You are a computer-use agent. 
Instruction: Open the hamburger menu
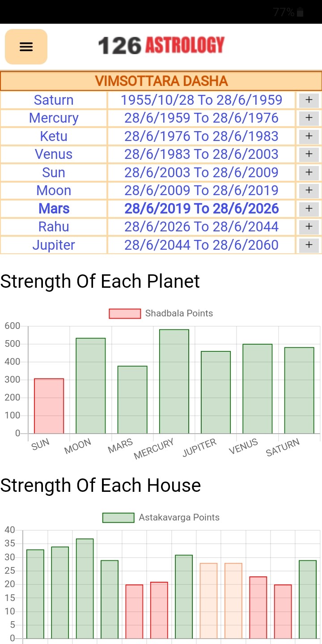pyautogui.click(x=26, y=47)
